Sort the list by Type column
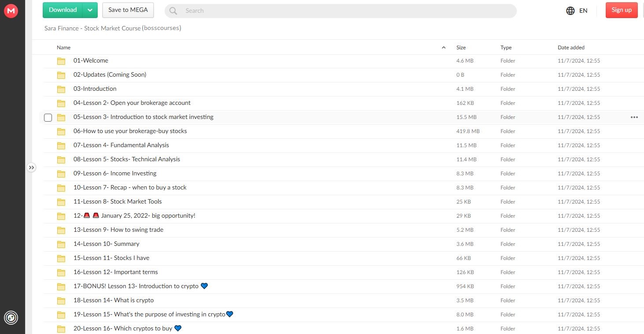The image size is (644, 334). (506, 48)
